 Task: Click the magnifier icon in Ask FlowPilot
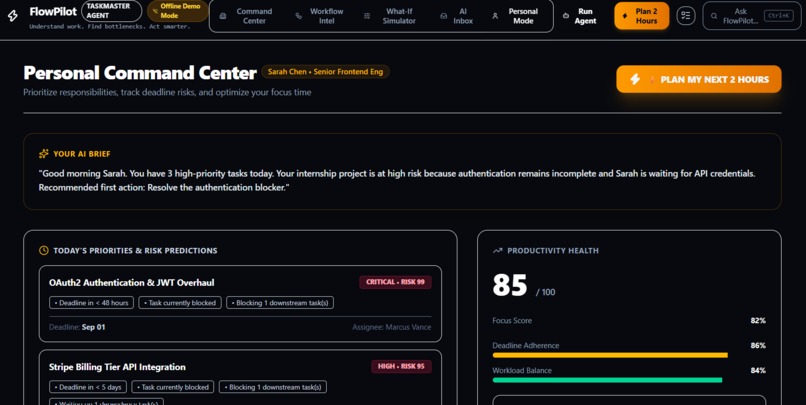click(714, 16)
